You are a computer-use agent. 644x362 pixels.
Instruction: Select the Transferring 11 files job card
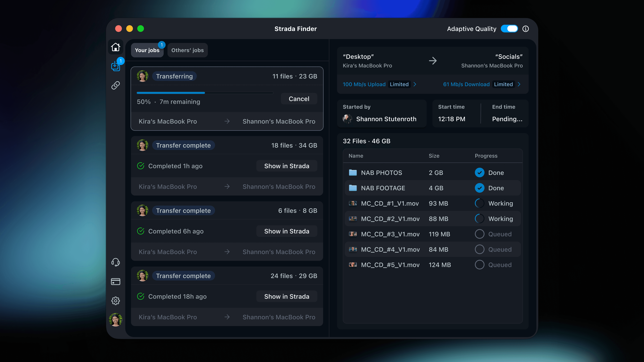227,99
